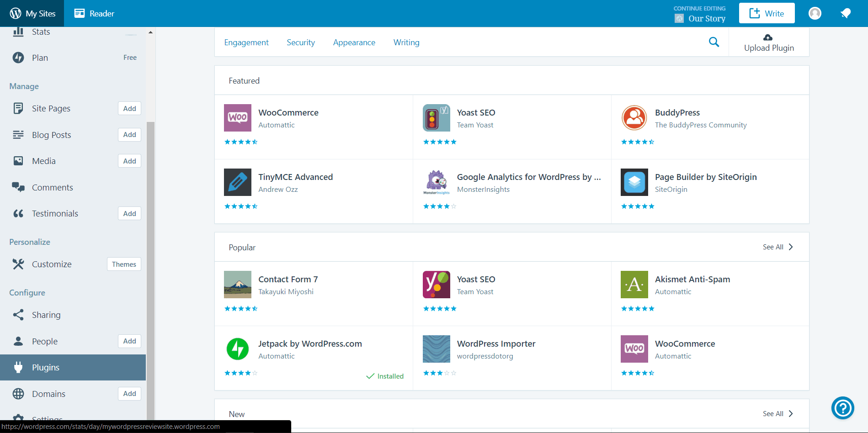Open the Sharing icon under Configure
Screen dimensions: 868x433
tap(18, 315)
